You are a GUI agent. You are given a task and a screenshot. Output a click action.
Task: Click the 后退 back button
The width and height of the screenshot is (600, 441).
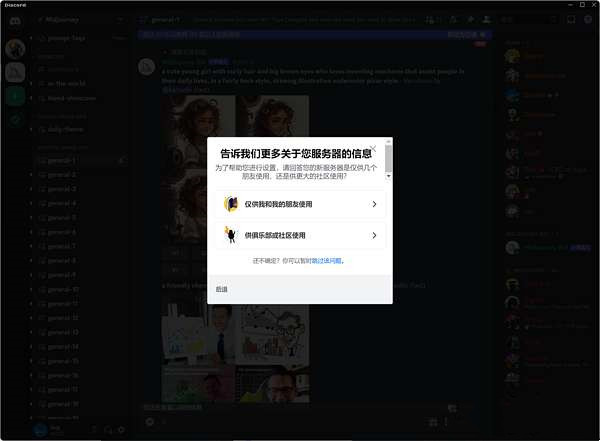coord(222,289)
